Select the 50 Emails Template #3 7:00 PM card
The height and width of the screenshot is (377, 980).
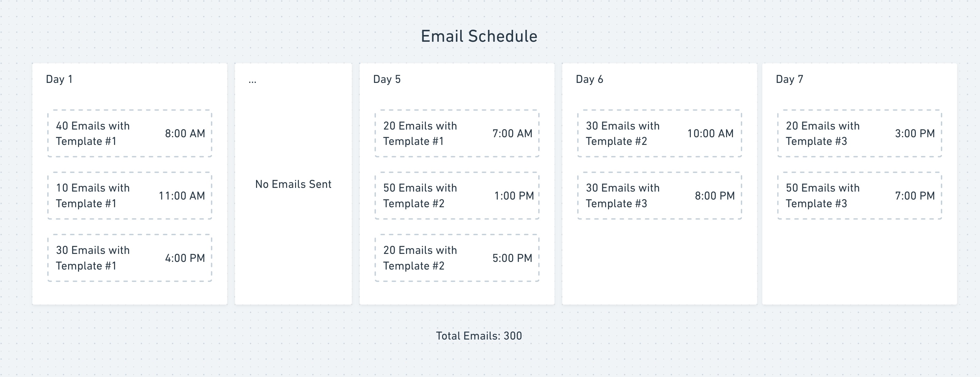tap(859, 196)
